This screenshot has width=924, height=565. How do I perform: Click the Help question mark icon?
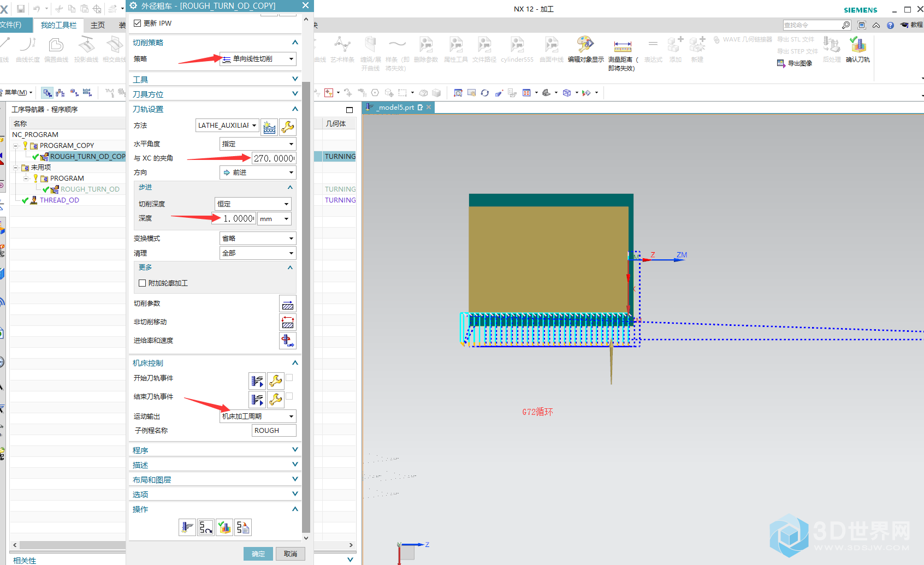(891, 25)
